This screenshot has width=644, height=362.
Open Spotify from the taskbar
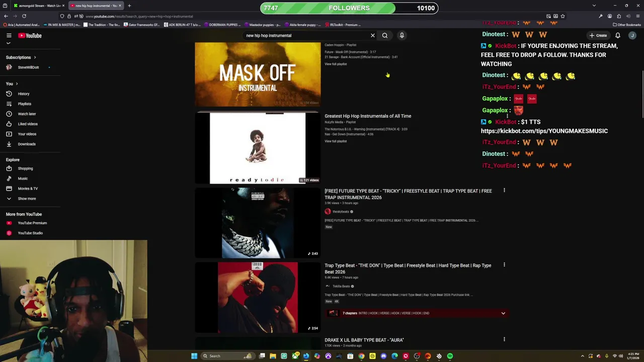[450, 356]
